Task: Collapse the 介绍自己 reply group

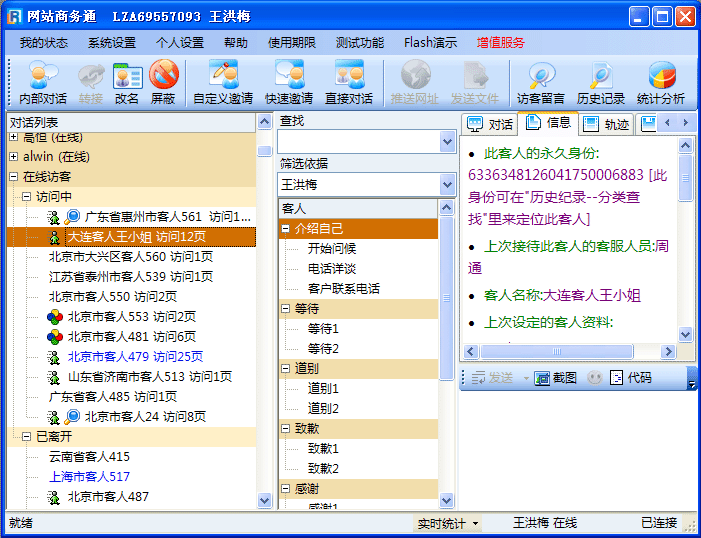Action: 286,229
